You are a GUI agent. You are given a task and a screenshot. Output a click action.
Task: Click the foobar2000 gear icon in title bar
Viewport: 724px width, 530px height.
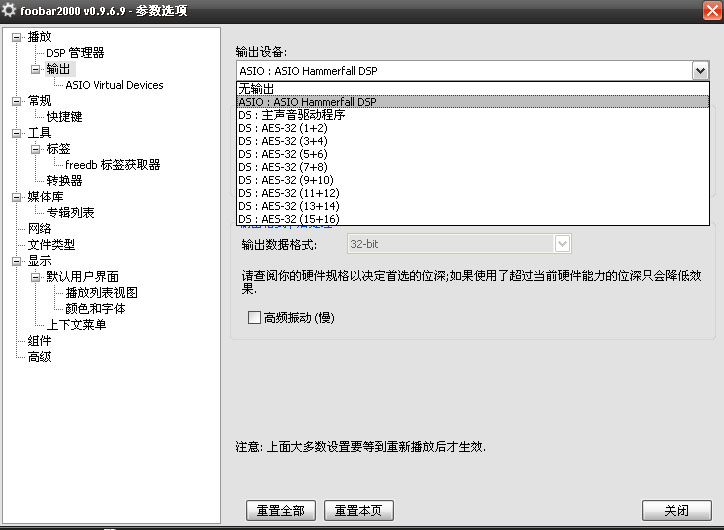pyautogui.click(x=8, y=10)
